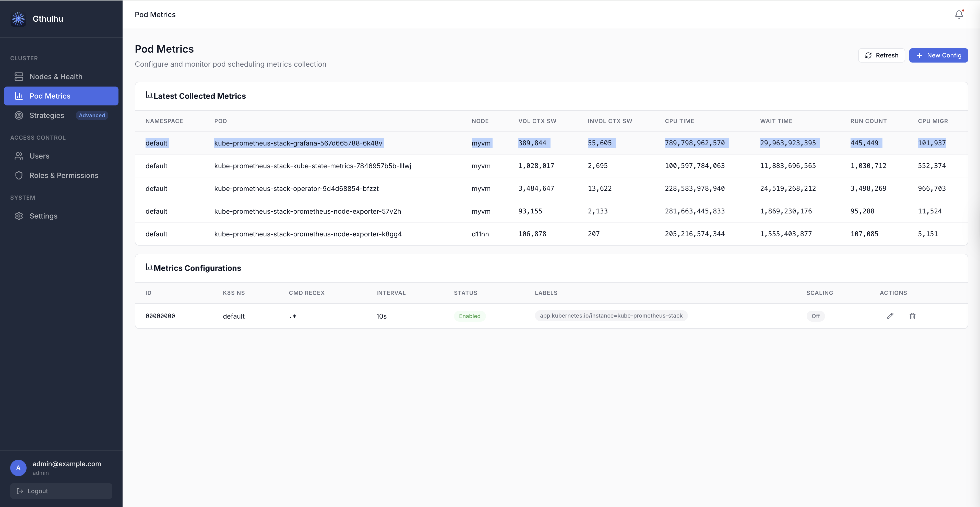Click the kube-prometheus-stack label chip

611,316
